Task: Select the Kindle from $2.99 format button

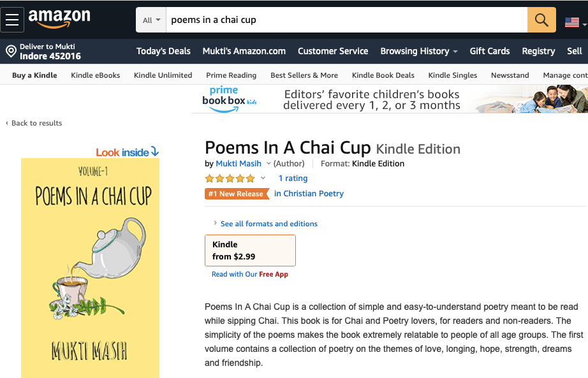Action: 250,251
